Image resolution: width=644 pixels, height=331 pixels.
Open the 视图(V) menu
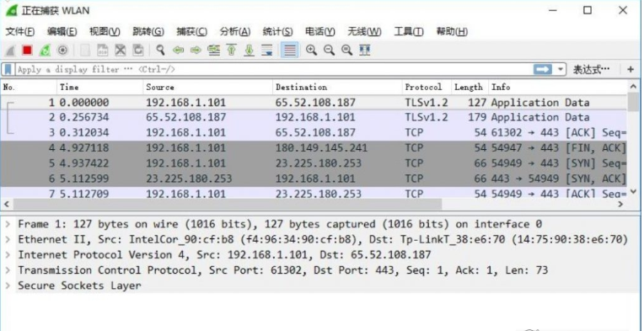[x=105, y=31]
